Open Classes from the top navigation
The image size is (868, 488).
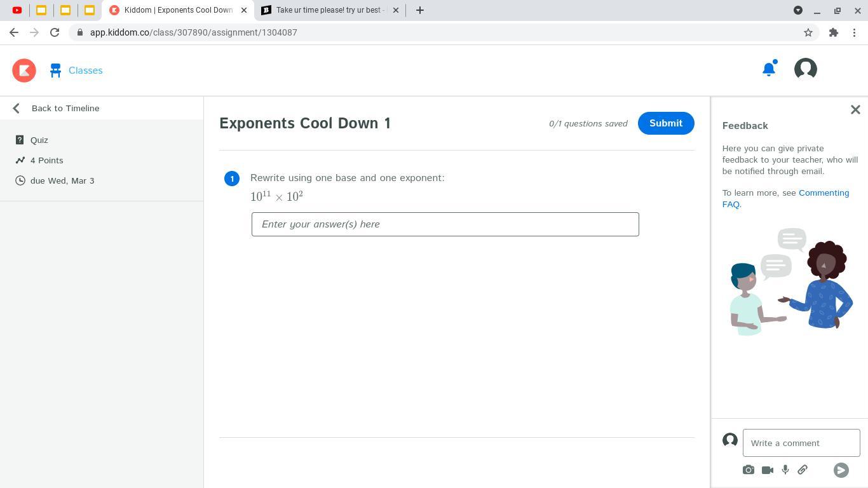85,71
